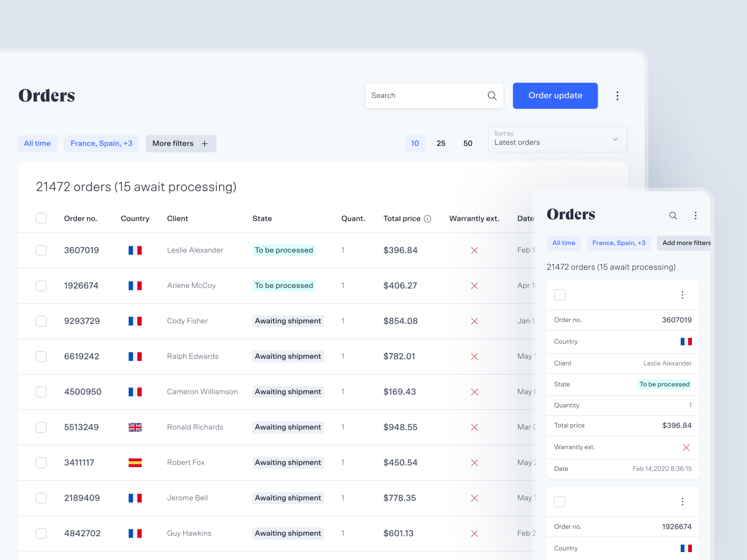The image size is (747, 560).
Task: Sort by the State column header
Action: pyautogui.click(x=262, y=219)
